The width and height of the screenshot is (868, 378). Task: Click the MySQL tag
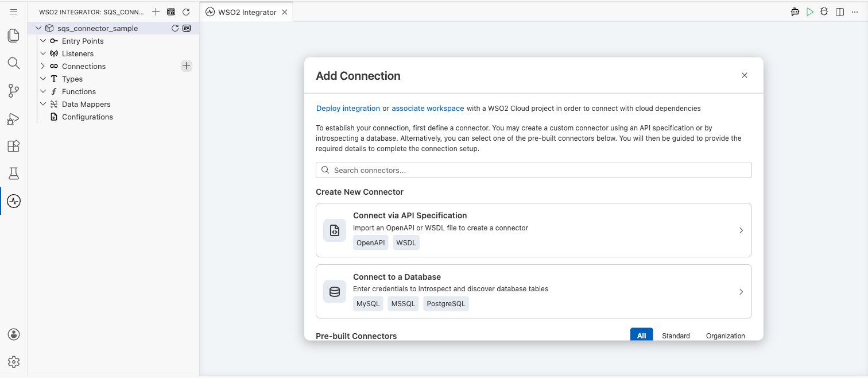(x=368, y=304)
